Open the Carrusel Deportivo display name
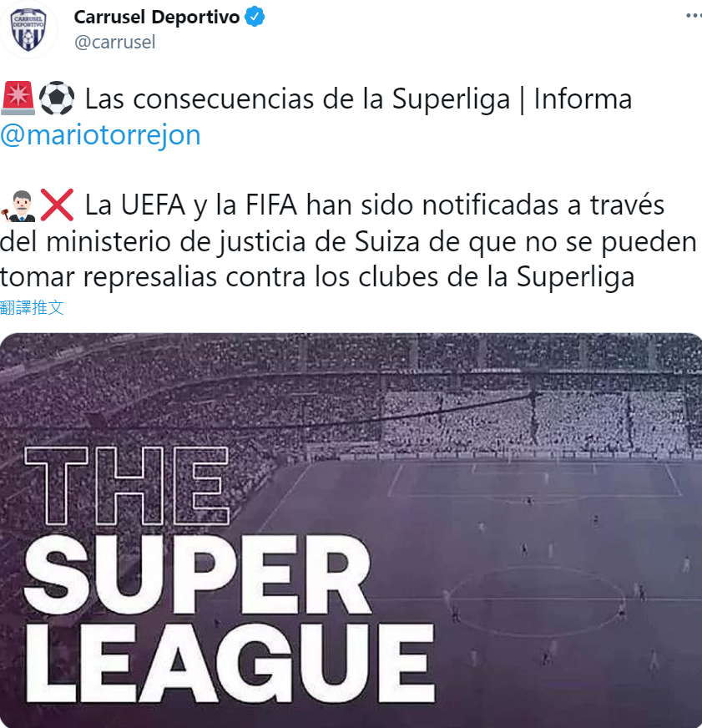This screenshot has width=702, height=728. point(156,18)
